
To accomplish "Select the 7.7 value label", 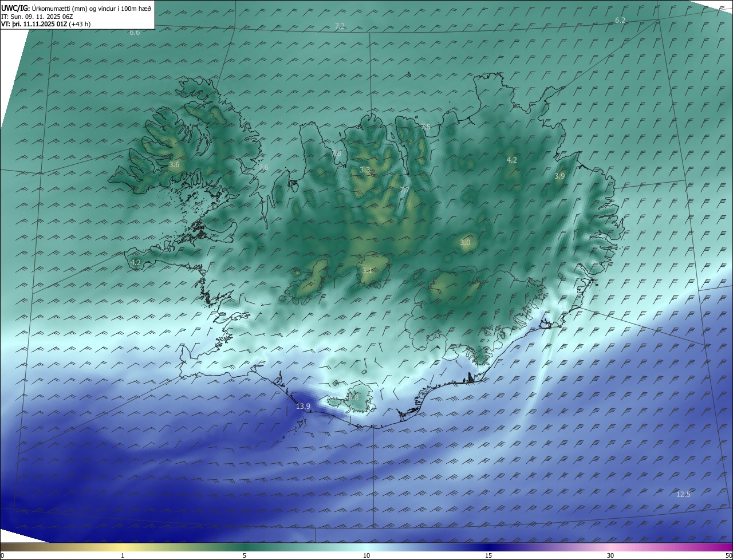I will [x=404, y=190].
